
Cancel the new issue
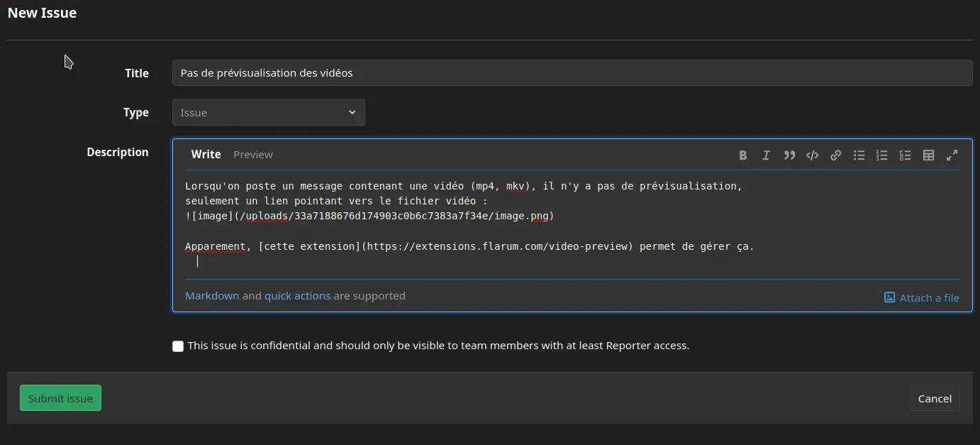pyautogui.click(x=935, y=398)
